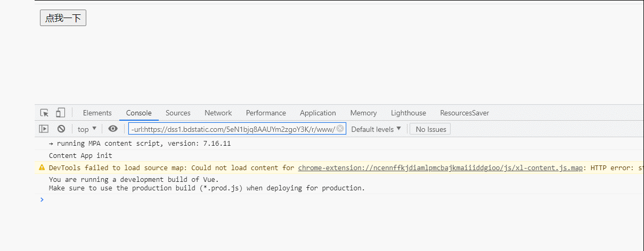Switch to the Lighthouse tab
The image size is (644, 251).
coord(409,113)
